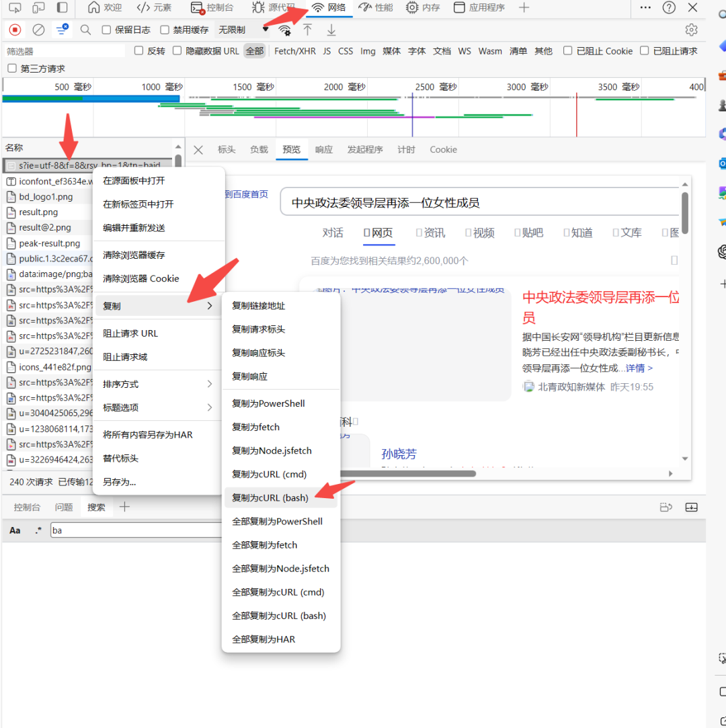The width and height of the screenshot is (726, 728).
Task: Open the Memory tab
Action: 423,7
